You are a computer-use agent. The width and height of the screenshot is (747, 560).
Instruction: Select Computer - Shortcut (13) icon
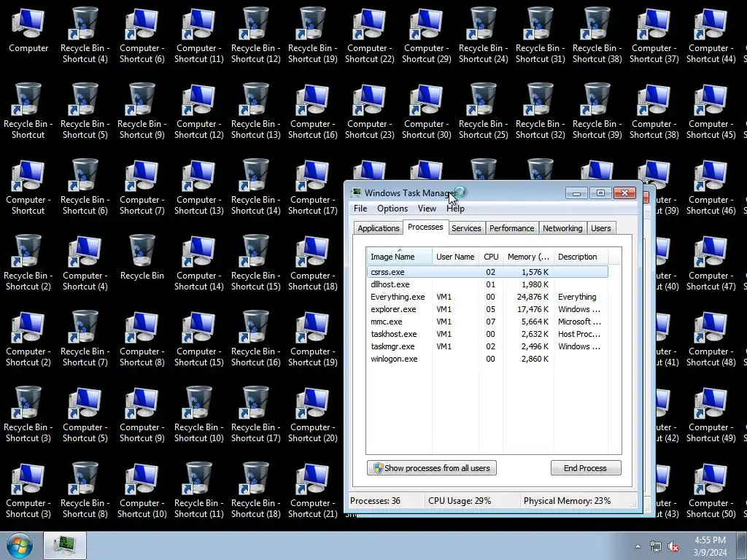pos(198,186)
